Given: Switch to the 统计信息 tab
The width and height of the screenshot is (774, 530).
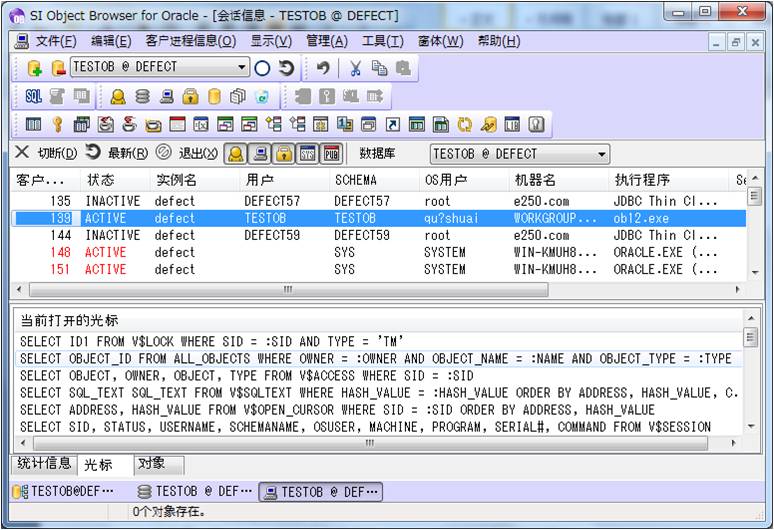Looking at the screenshot, I should point(45,464).
